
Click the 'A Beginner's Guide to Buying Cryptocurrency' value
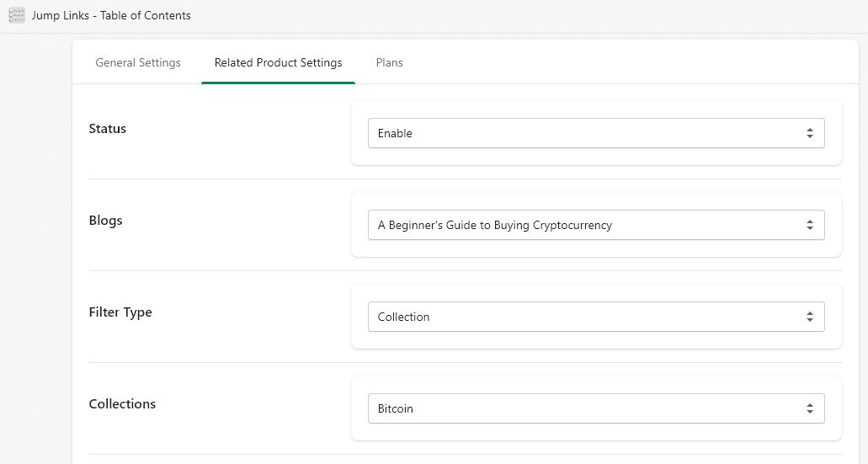(x=495, y=226)
